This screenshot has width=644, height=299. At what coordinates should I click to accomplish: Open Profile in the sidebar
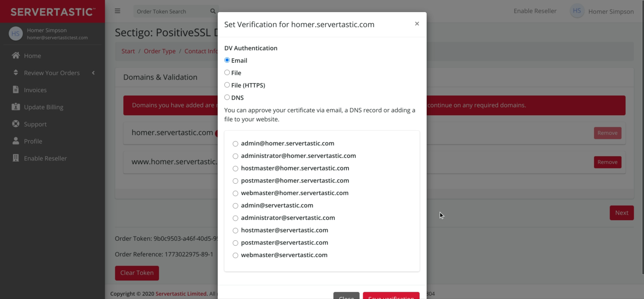point(52,142)
